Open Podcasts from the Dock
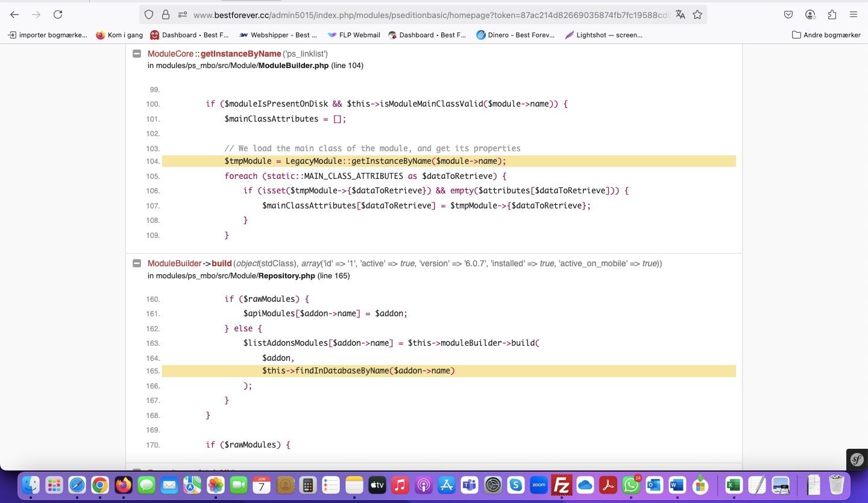The height and width of the screenshot is (503, 868). 423,485
